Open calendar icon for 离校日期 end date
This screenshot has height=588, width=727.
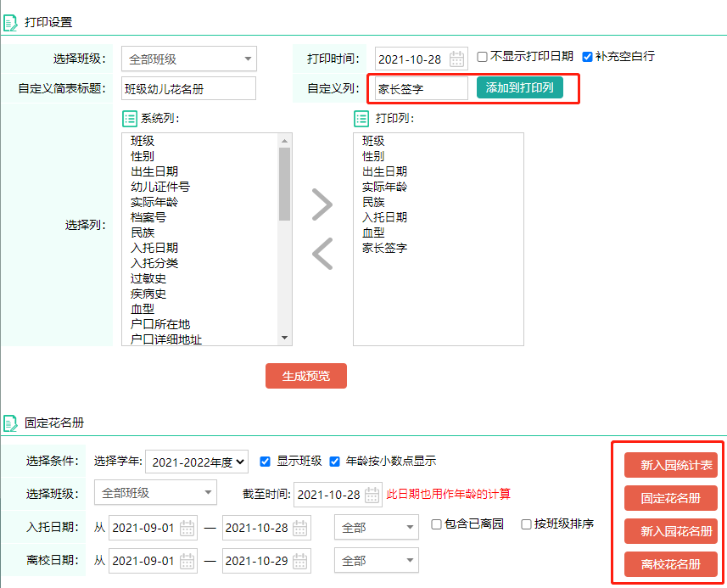coord(300,561)
